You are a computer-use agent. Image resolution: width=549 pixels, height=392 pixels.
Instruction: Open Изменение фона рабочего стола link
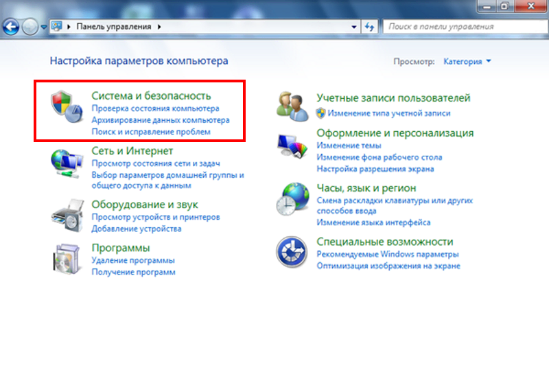point(379,157)
